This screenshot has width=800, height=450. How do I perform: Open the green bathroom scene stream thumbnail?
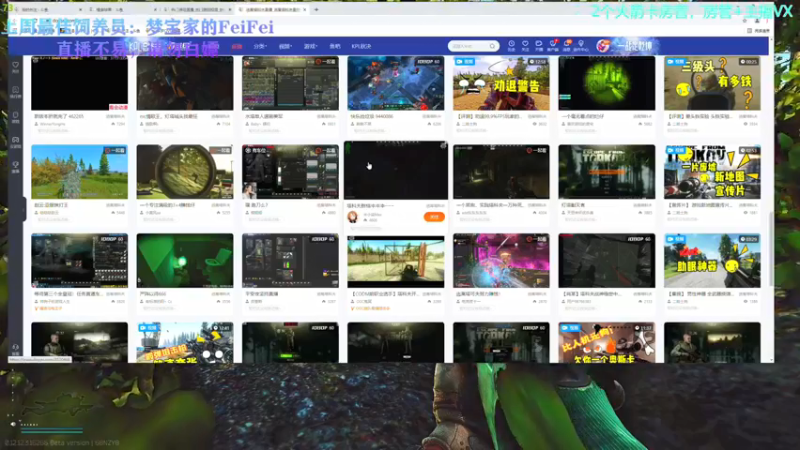[x=185, y=261]
